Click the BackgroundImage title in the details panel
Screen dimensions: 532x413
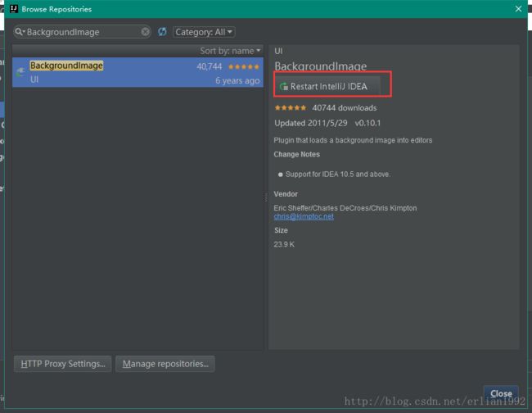320,66
